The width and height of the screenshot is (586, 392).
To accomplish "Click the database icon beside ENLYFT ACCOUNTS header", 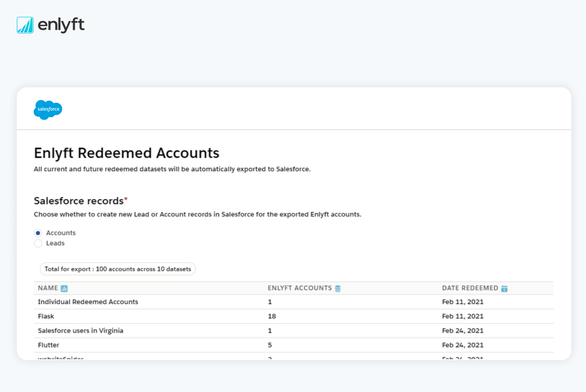I will tap(338, 288).
